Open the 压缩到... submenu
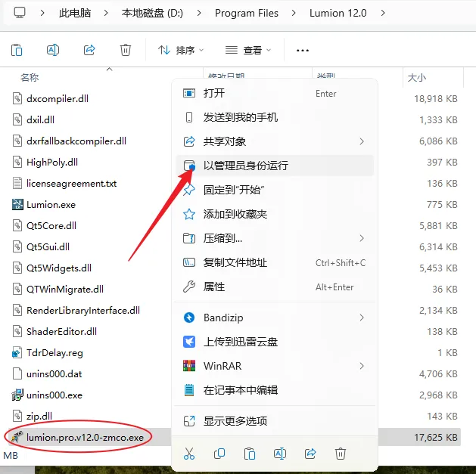This screenshot has height=474, width=476. click(x=275, y=238)
